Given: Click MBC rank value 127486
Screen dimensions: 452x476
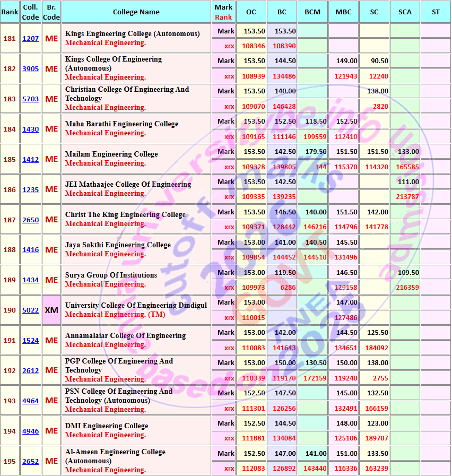Looking at the screenshot, I should pos(346,318).
